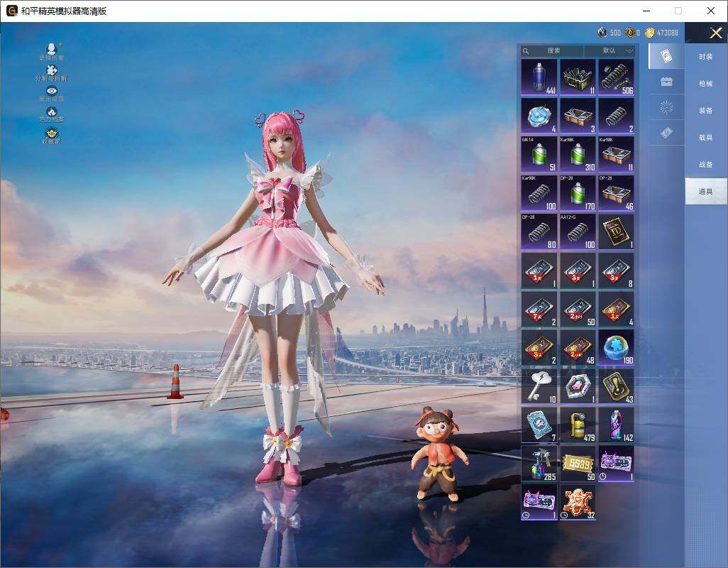The image size is (728, 568).
Task: Select the DP-28 parts box with 46
Action: click(616, 193)
